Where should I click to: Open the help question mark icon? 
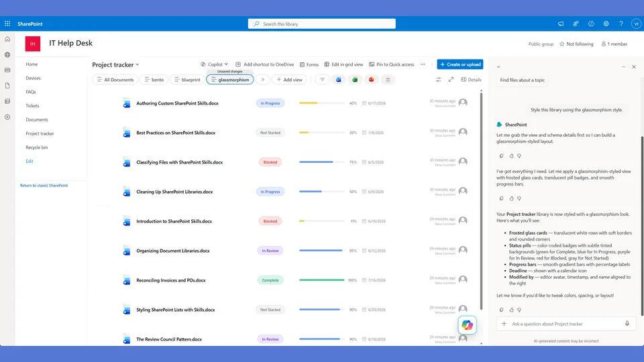[x=621, y=24]
